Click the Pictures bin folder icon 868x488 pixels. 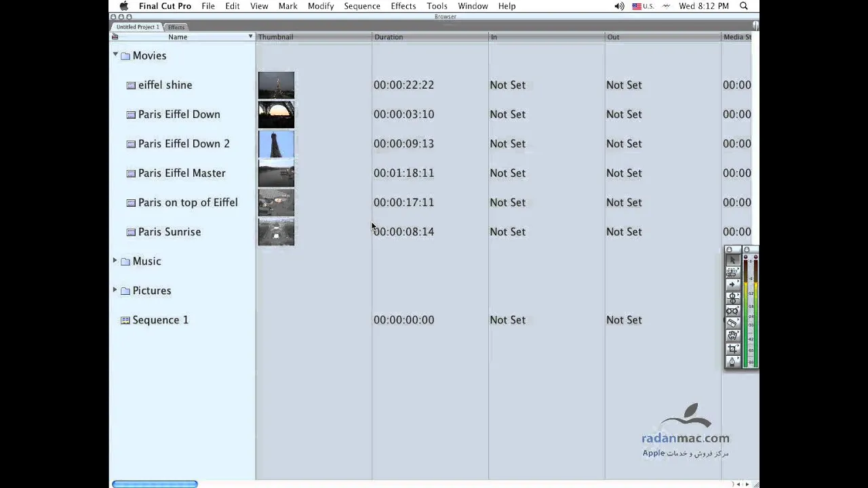point(125,291)
